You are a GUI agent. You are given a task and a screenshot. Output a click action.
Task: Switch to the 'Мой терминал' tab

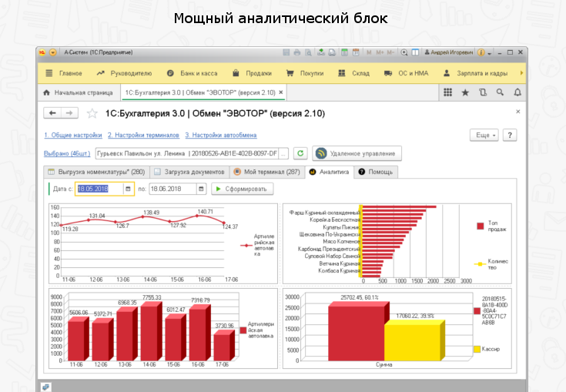[x=266, y=172]
